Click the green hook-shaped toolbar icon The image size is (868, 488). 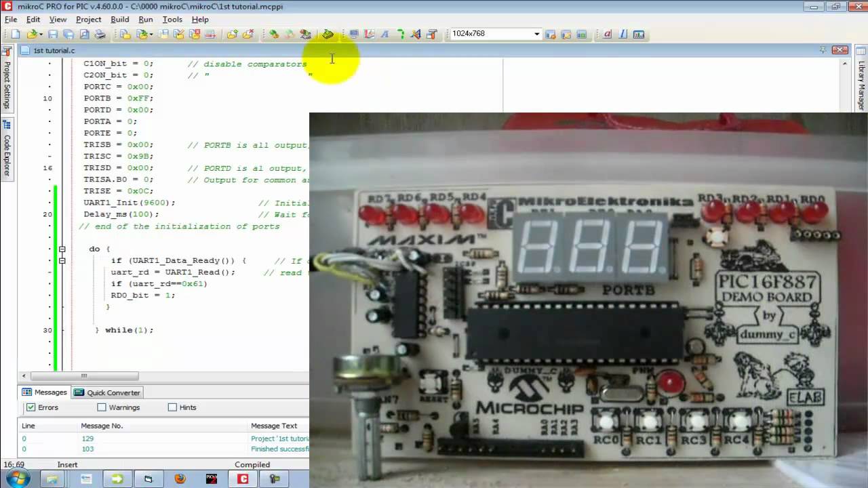tap(400, 34)
